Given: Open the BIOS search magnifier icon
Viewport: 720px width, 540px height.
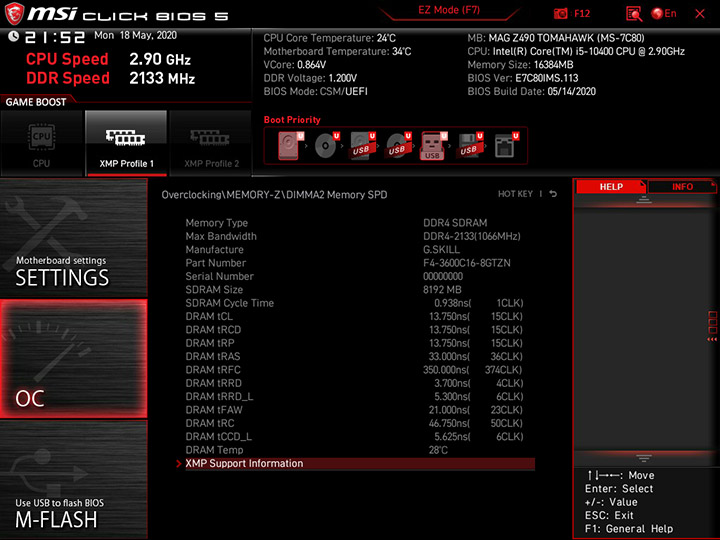Looking at the screenshot, I should (x=634, y=14).
